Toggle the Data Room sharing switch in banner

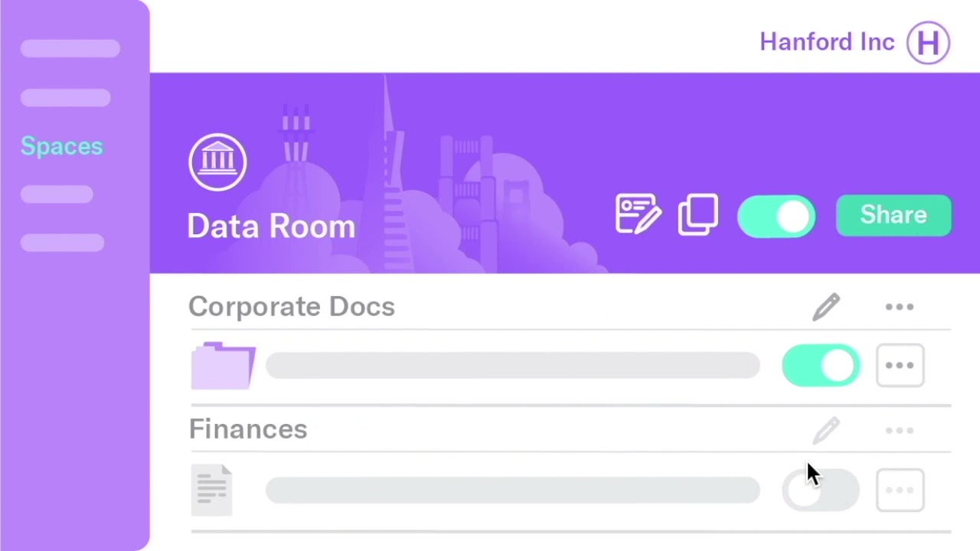pyautogui.click(x=776, y=216)
